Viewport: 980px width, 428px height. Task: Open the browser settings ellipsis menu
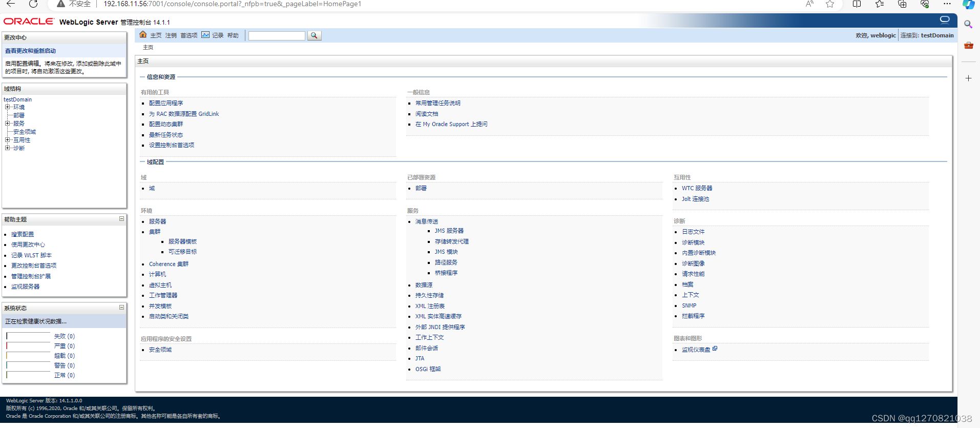pos(947,4)
